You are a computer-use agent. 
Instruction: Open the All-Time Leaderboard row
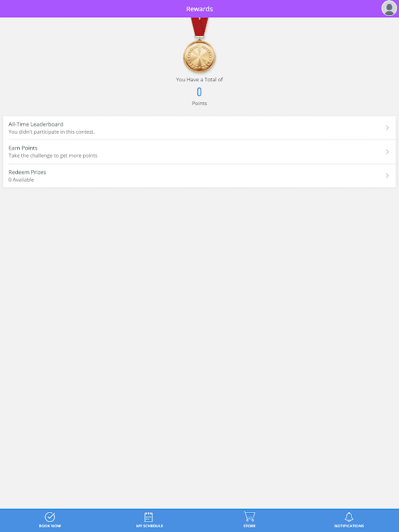[x=199, y=128]
